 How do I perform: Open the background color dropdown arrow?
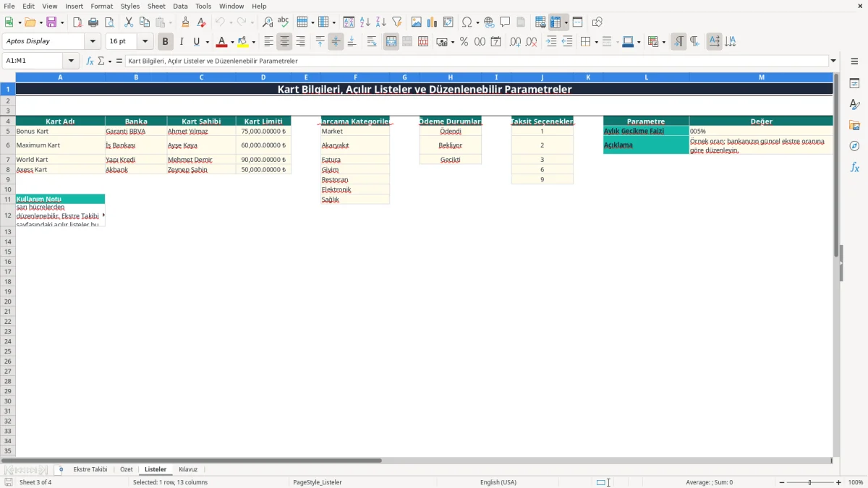tap(253, 42)
